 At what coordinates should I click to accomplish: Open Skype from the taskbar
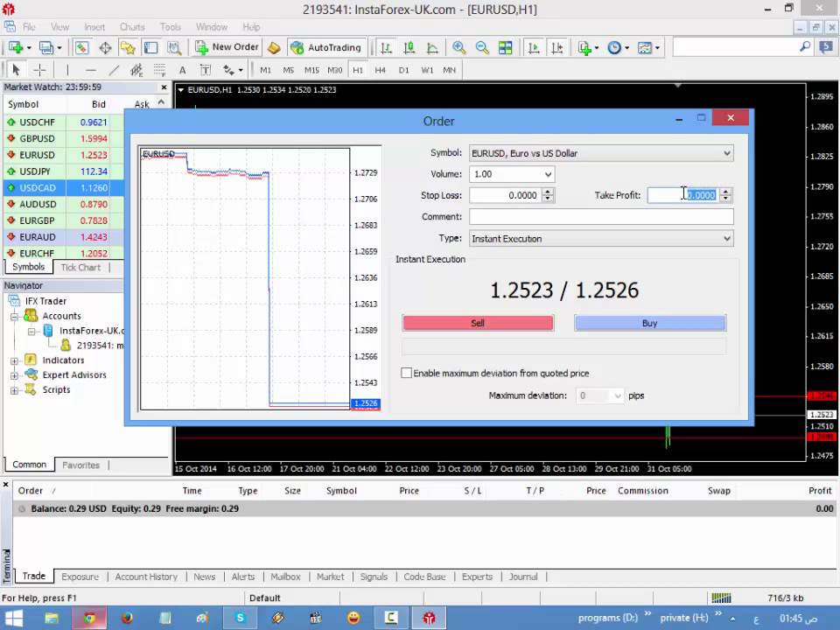[240, 618]
